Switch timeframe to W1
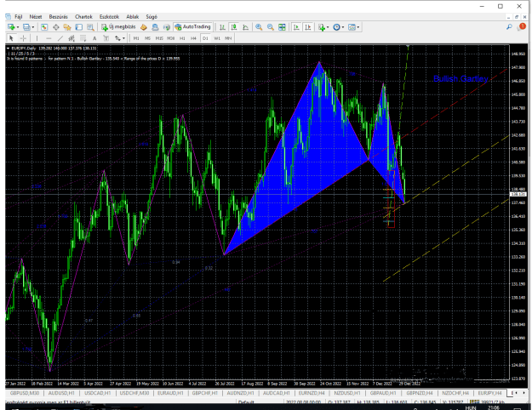 point(217,38)
